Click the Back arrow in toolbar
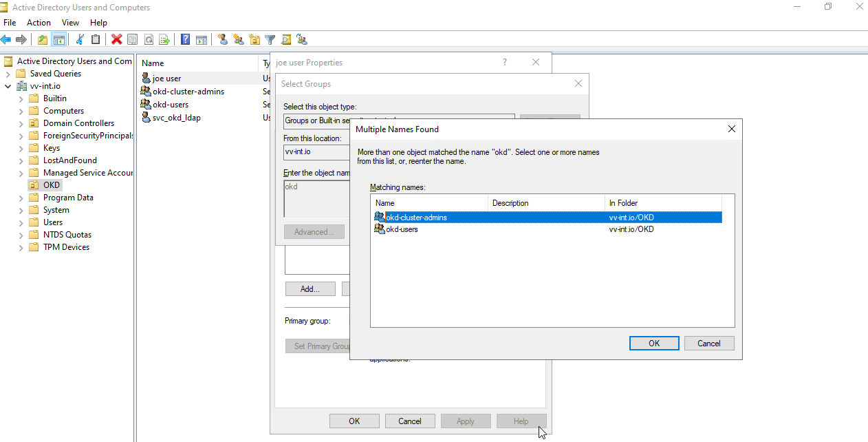868x442 pixels. coord(6,39)
